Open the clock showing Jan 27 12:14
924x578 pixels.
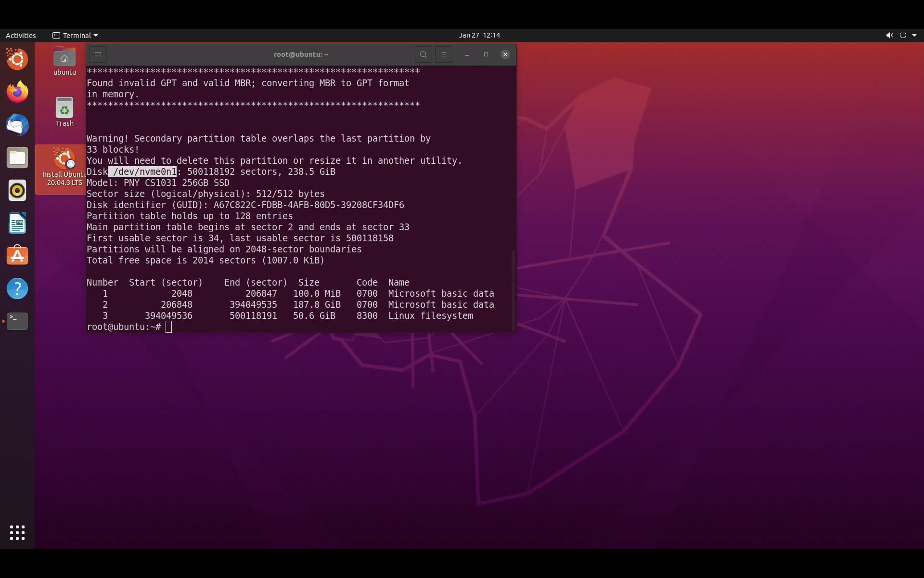pyautogui.click(x=479, y=35)
